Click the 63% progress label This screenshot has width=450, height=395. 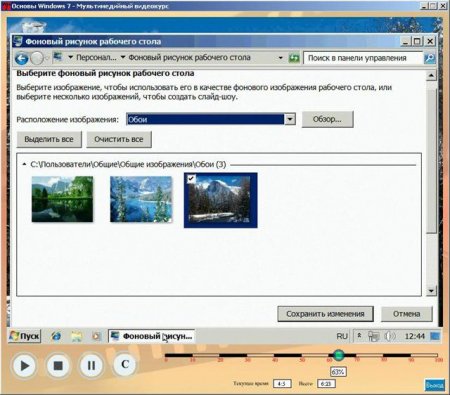click(x=338, y=372)
